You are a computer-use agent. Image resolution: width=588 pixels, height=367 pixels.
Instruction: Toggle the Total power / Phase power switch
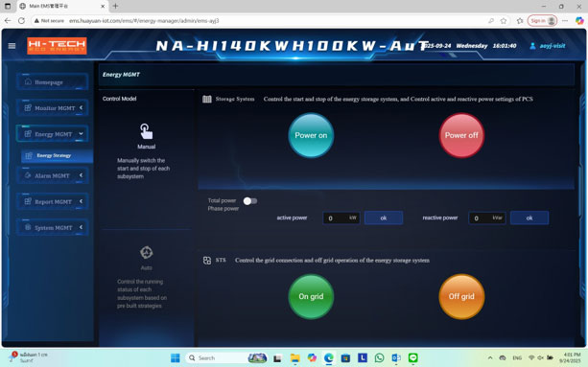click(x=250, y=201)
